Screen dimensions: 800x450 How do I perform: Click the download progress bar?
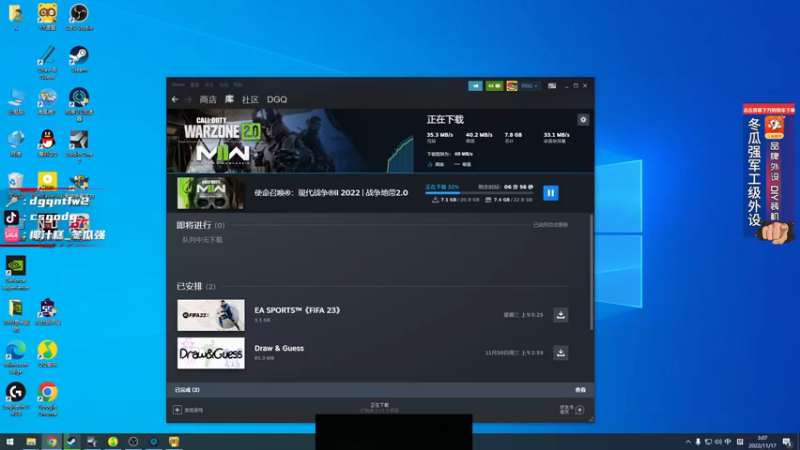coord(479,193)
